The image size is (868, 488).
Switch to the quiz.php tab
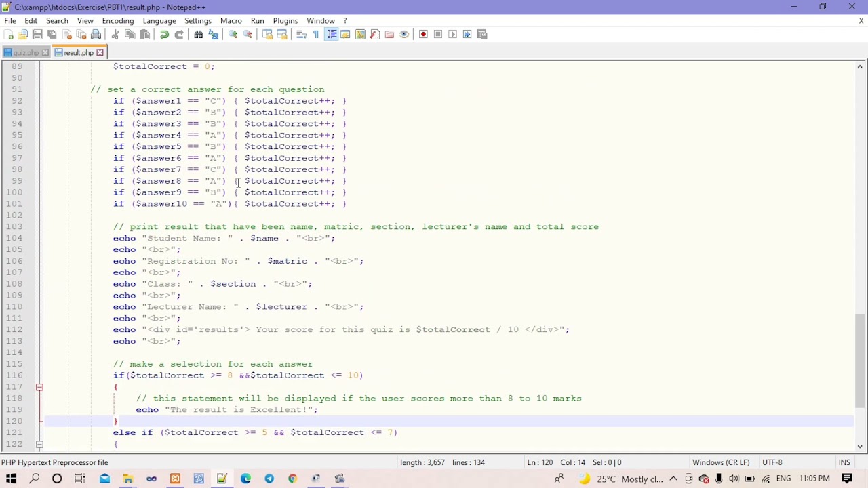(x=26, y=53)
